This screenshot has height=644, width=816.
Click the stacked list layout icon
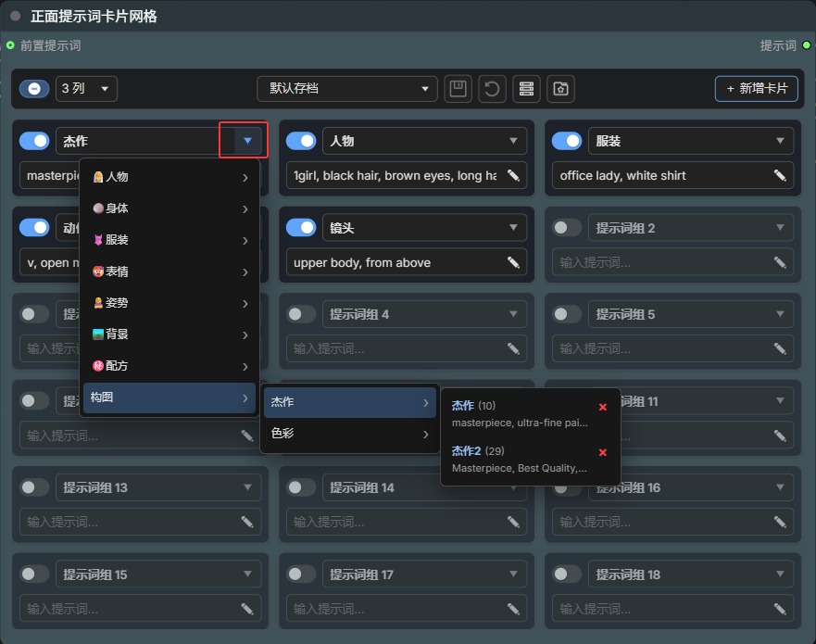pyautogui.click(x=526, y=89)
